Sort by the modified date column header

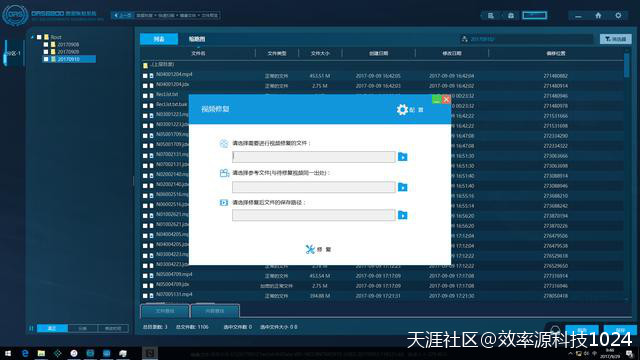(x=451, y=53)
